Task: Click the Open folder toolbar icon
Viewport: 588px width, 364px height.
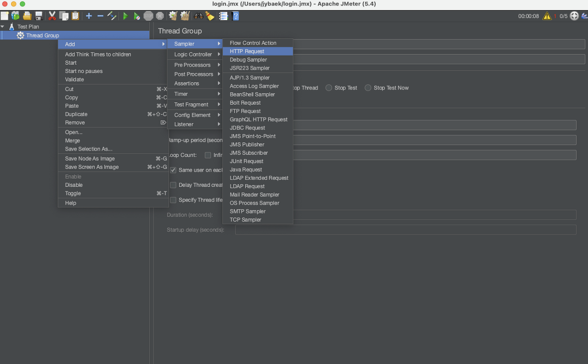Action: pyautogui.click(x=28, y=16)
